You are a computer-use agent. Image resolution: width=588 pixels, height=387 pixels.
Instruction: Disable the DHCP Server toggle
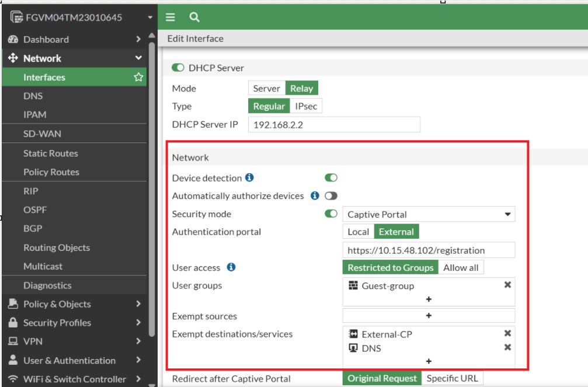178,68
